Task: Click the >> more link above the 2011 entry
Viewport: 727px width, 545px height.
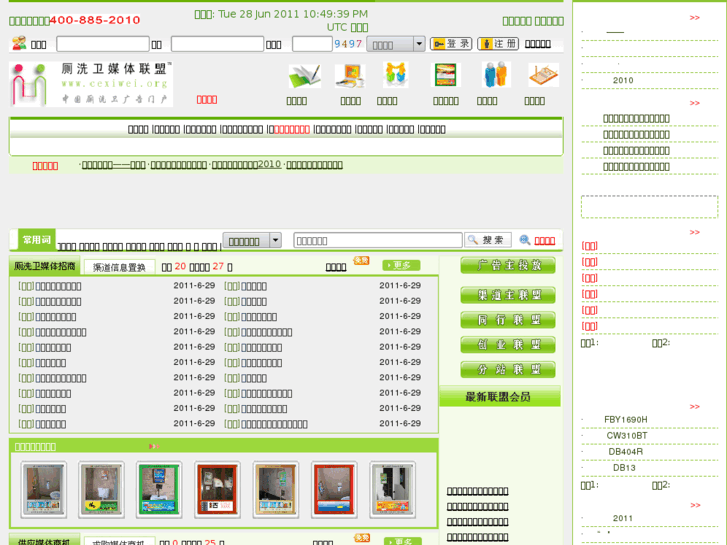Action: 695,505
